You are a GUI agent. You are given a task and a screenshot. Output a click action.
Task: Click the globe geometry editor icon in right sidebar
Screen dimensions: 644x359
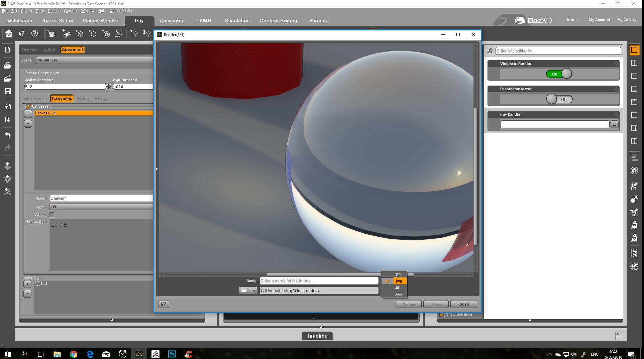634,266
